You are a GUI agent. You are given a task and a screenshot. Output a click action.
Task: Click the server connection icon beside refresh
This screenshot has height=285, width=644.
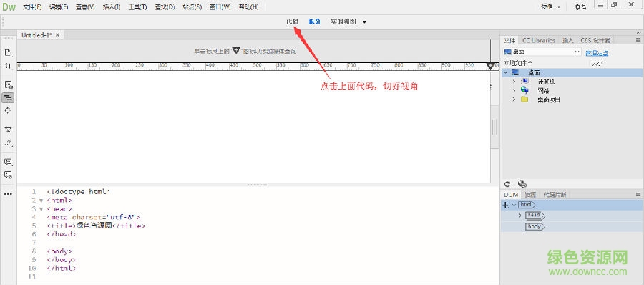pos(522,184)
